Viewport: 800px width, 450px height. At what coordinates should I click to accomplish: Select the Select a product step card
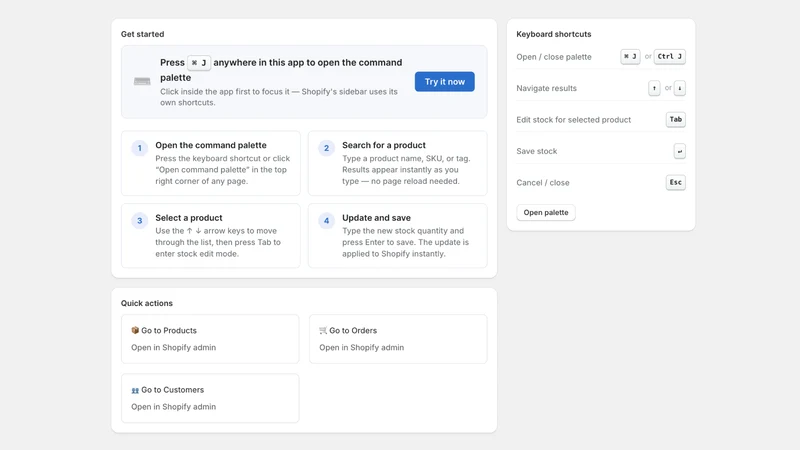pyautogui.click(x=211, y=236)
